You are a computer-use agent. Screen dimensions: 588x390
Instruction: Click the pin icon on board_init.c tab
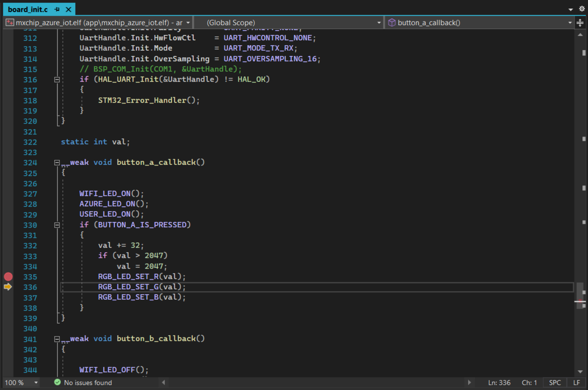pos(57,9)
